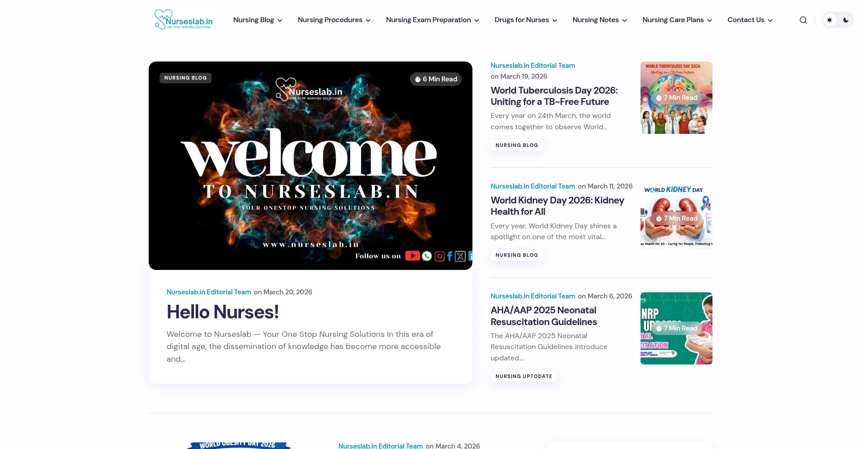Viewport: 868px width, 449px height.
Task: Expand the Nursing Care Plans chevron
Action: click(709, 20)
